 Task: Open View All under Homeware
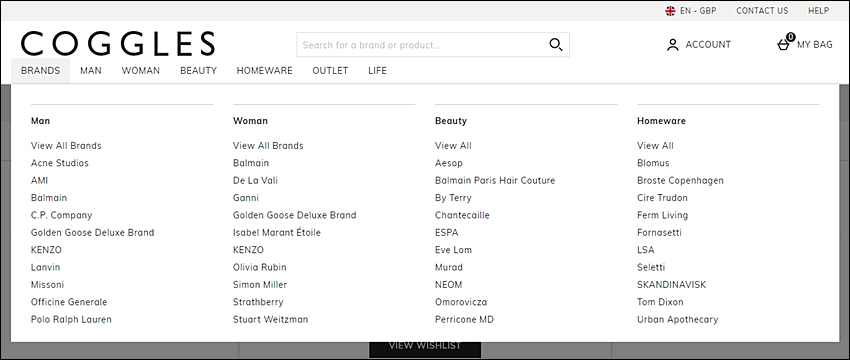click(x=655, y=146)
